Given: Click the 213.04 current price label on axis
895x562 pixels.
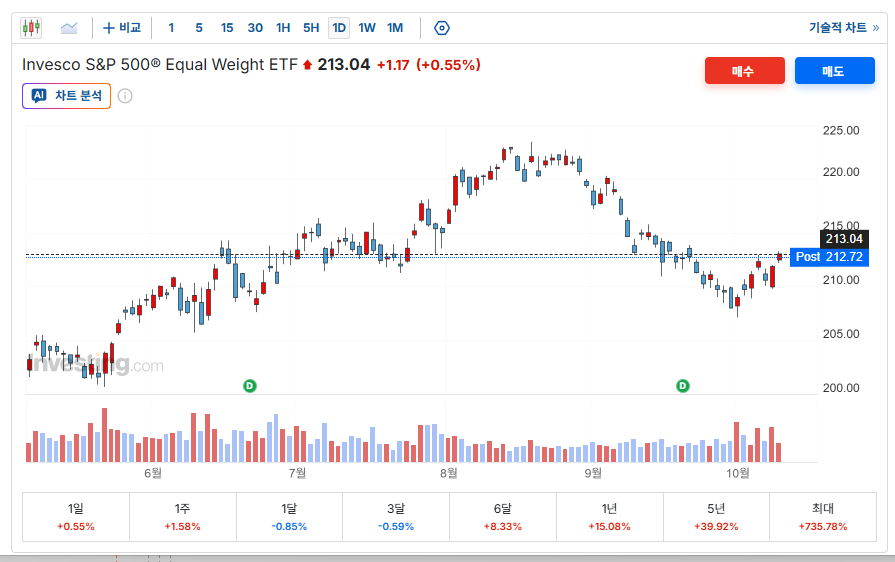Looking at the screenshot, I should pos(844,239).
